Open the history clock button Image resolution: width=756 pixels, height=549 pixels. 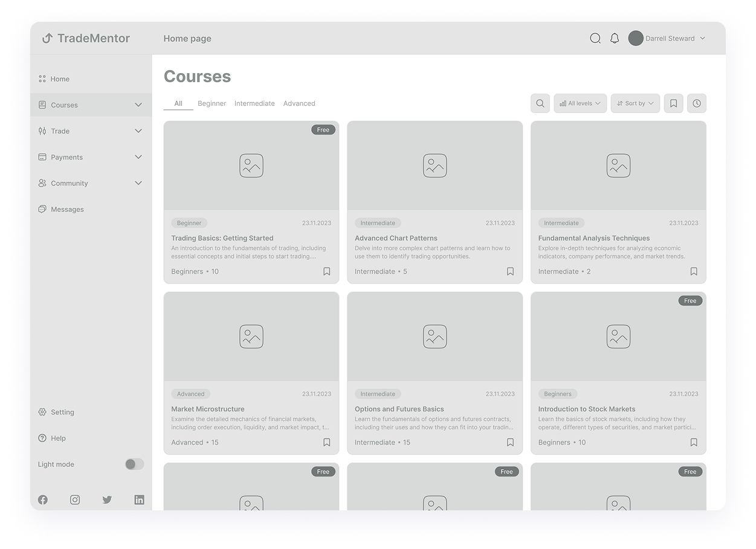pyautogui.click(x=697, y=103)
